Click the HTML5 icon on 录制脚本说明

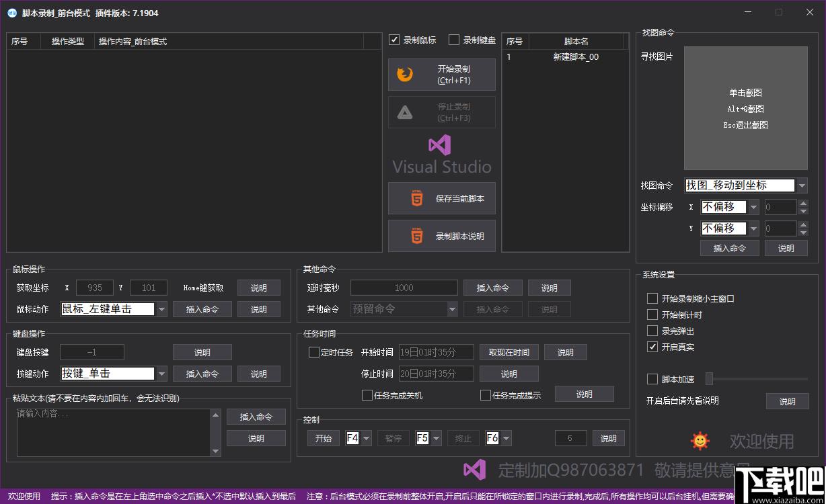[x=417, y=236]
